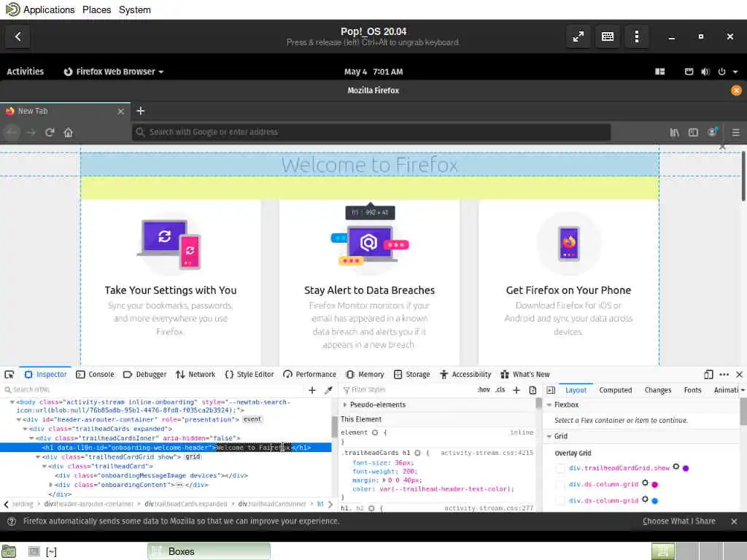Open Firefox hamburger application menu

pyautogui.click(x=735, y=133)
